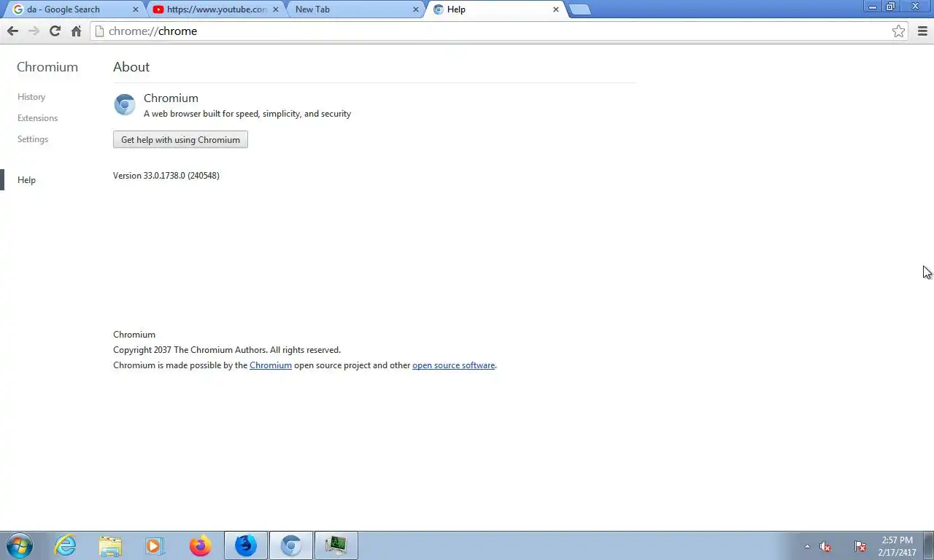Image resolution: width=934 pixels, height=560 pixels.
Task: Reload the current page
Action: pyautogui.click(x=55, y=31)
